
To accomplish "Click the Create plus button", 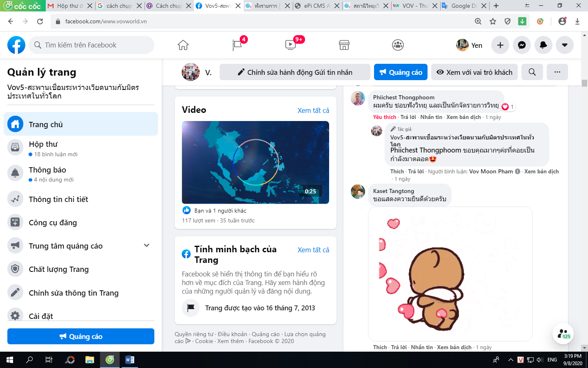I will tap(500, 45).
